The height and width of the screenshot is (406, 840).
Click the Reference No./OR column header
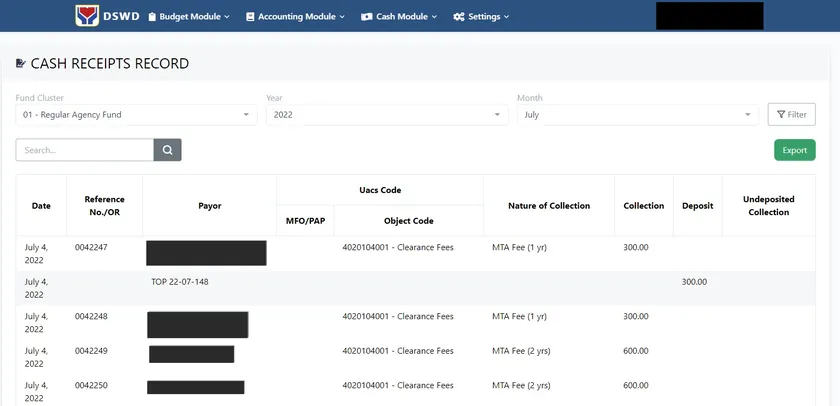104,206
